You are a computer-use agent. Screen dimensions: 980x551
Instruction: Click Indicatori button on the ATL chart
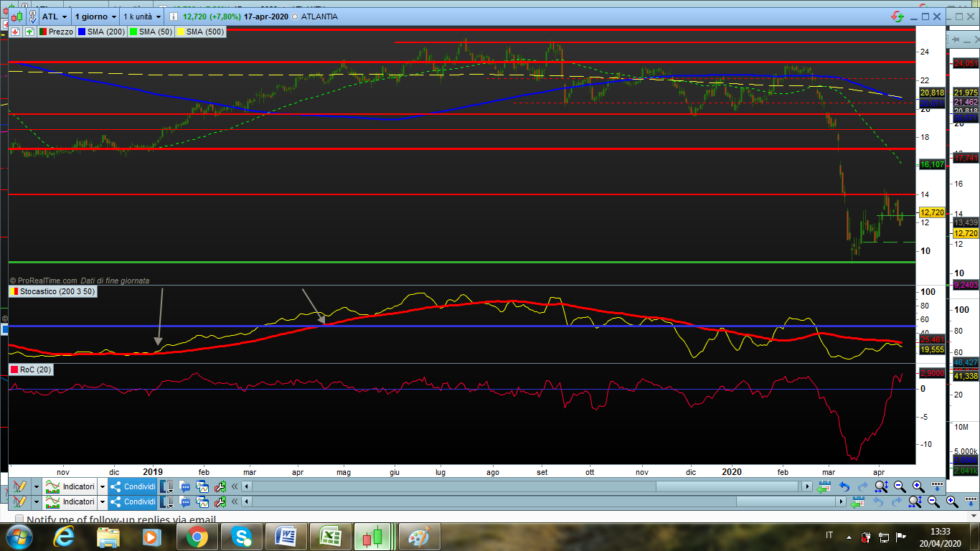tap(70, 486)
